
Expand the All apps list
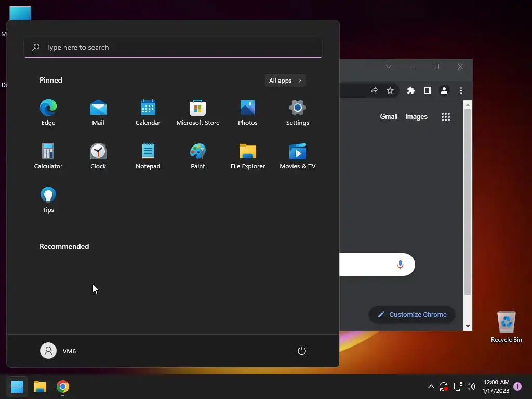tap(285, 81)
